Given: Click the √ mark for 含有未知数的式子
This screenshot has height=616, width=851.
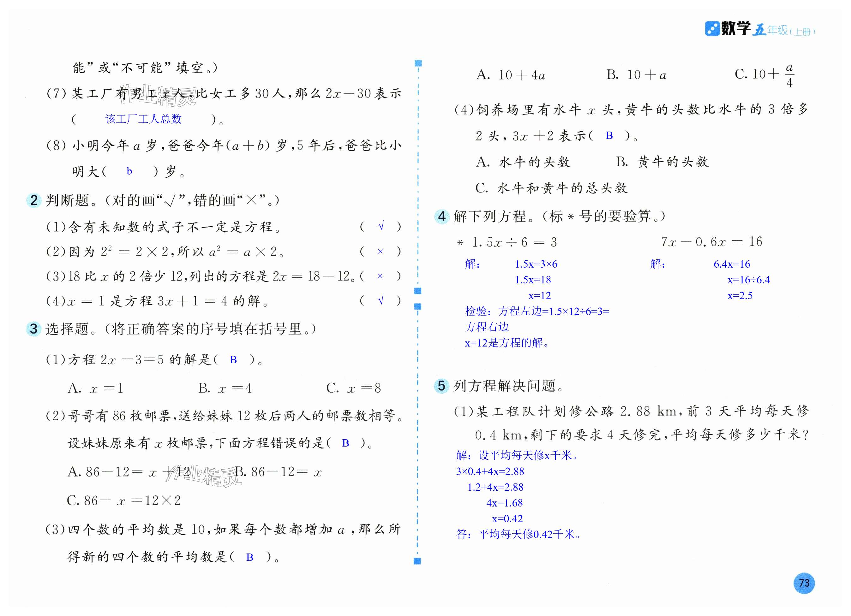Looking at the screenshot, I should pos(381,226).
